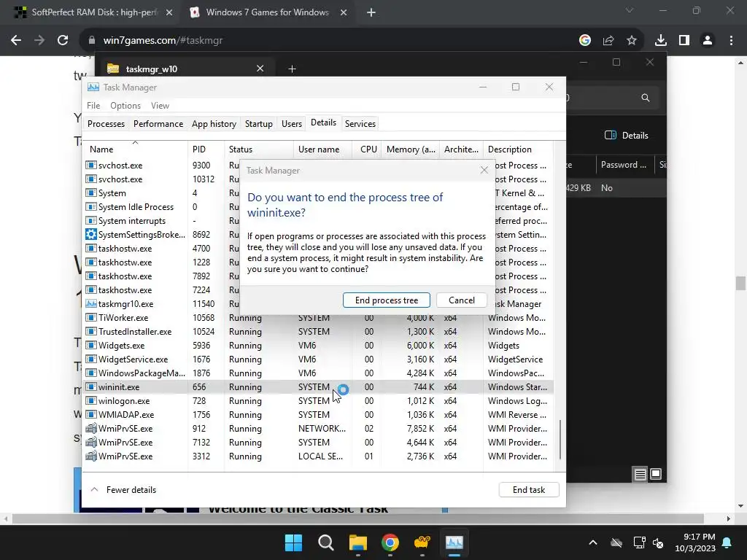Toggle Details pane in File Explorer

click(626, 135)
